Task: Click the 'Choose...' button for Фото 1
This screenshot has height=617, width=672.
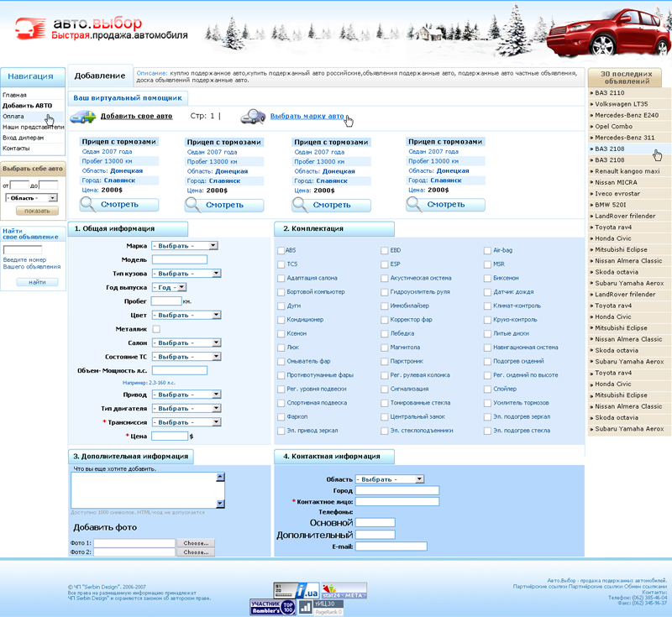Action: pos(195,543)
